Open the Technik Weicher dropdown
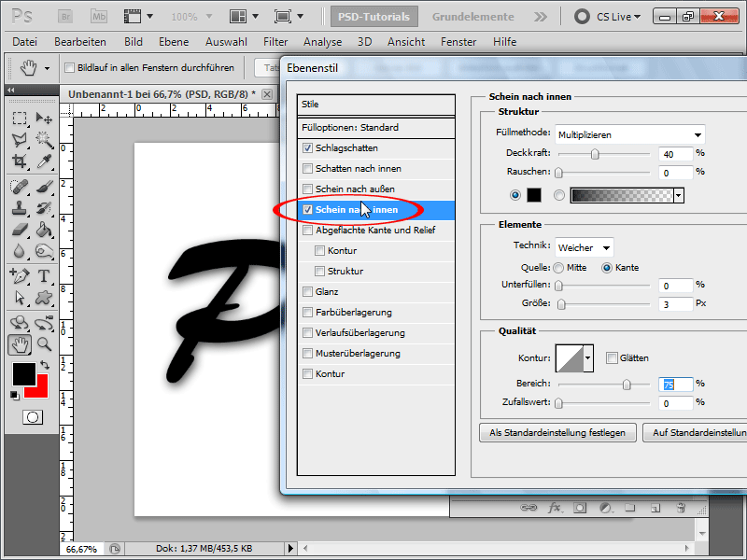Viewport: 747px width, 560px height. tap(585, 248)
